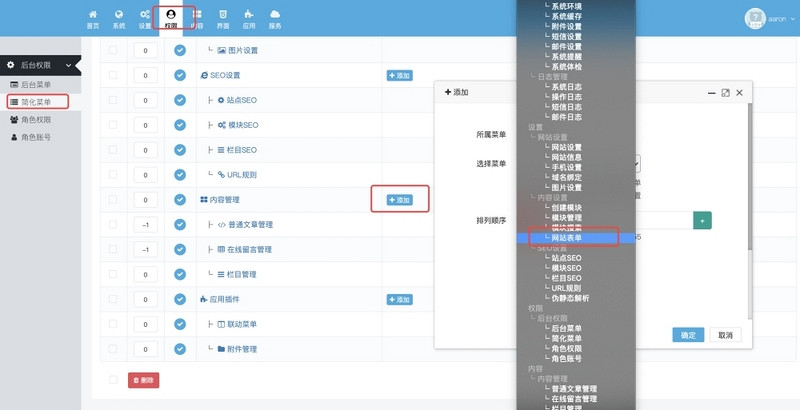Focus the order input of 站点SEO row
The width and height of the screenshot is (800, 410).
tap(145, 100)
